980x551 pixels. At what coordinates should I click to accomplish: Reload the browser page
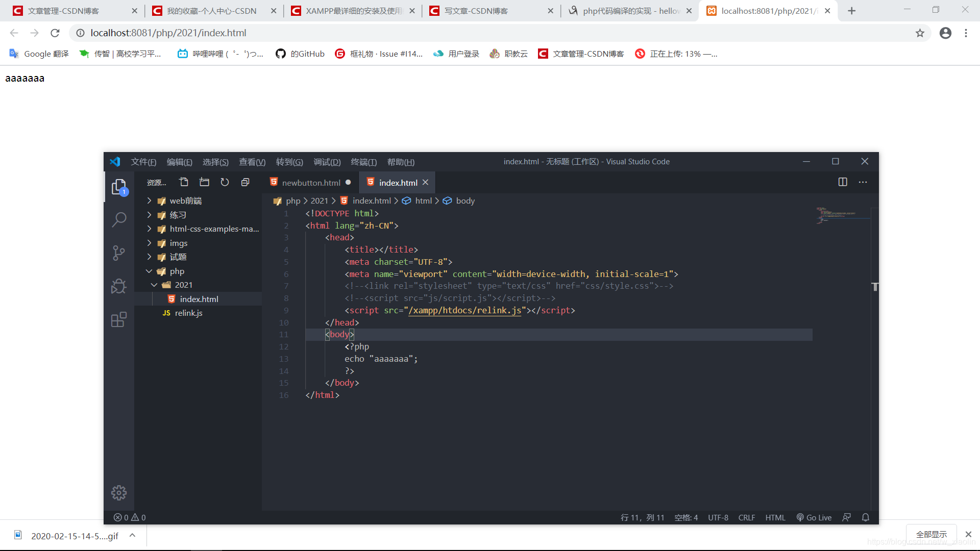55,33
